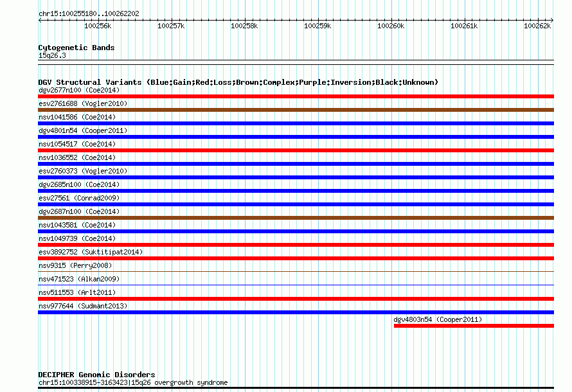
Task: Select the short dgv4803n54 (Cooper2011) red bar
Action: point(474,326)
